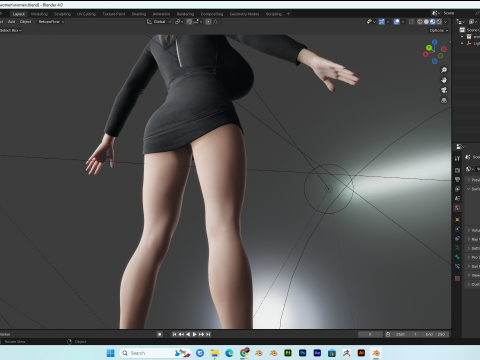Toggle viewport overlays
This screenshot has width=480, height=360.
(x=396, y=22)
